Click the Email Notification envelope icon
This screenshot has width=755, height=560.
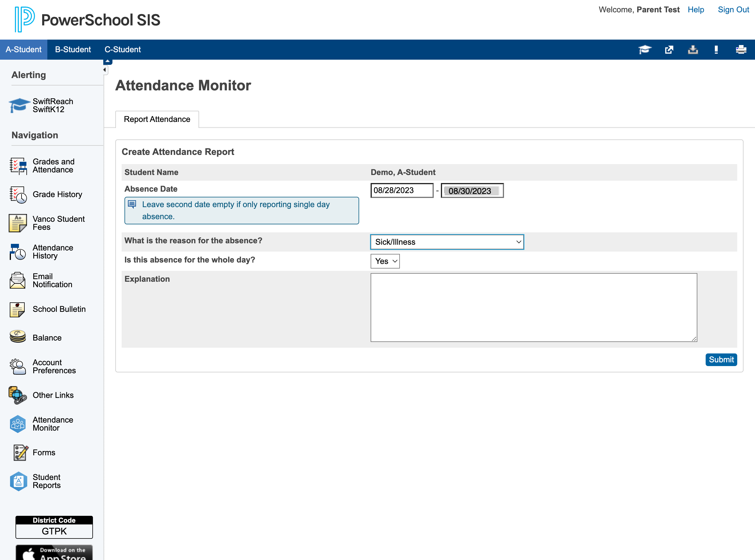coord(18,281)
